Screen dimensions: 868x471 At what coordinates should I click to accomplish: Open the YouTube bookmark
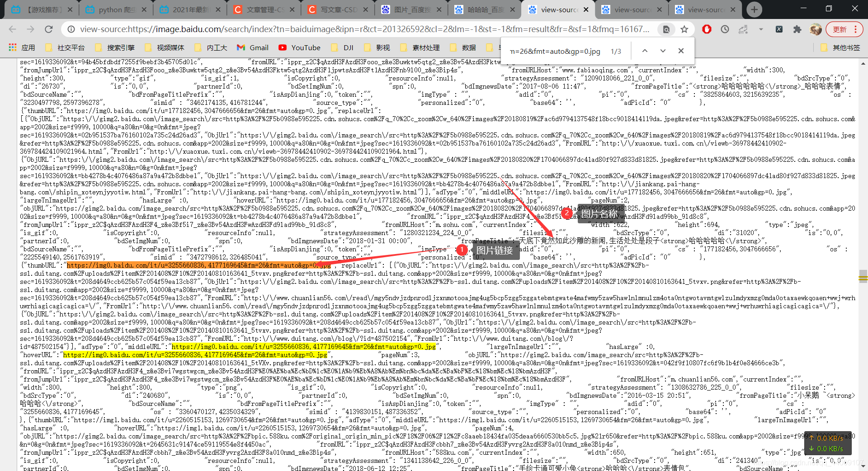tap(300, 47)
